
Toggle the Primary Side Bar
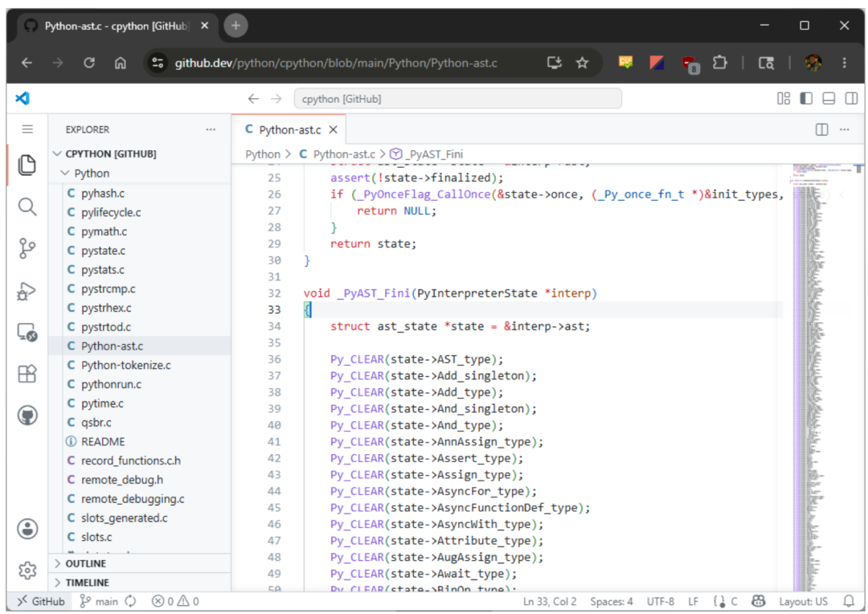pos(806,99)
